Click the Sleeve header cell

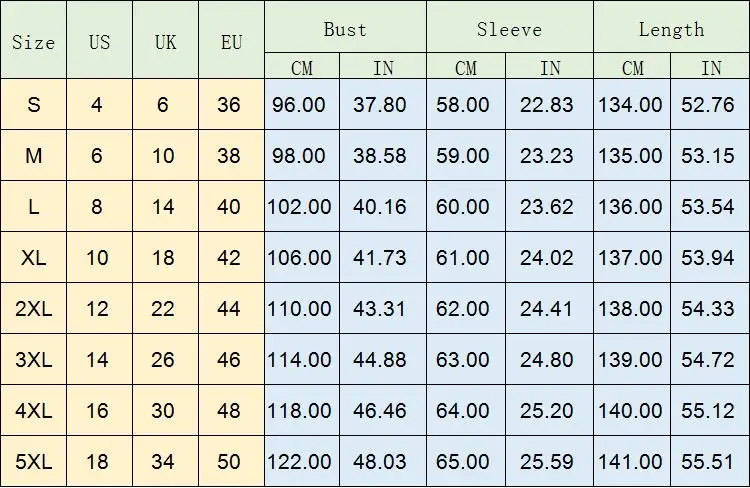coord(510,27)
